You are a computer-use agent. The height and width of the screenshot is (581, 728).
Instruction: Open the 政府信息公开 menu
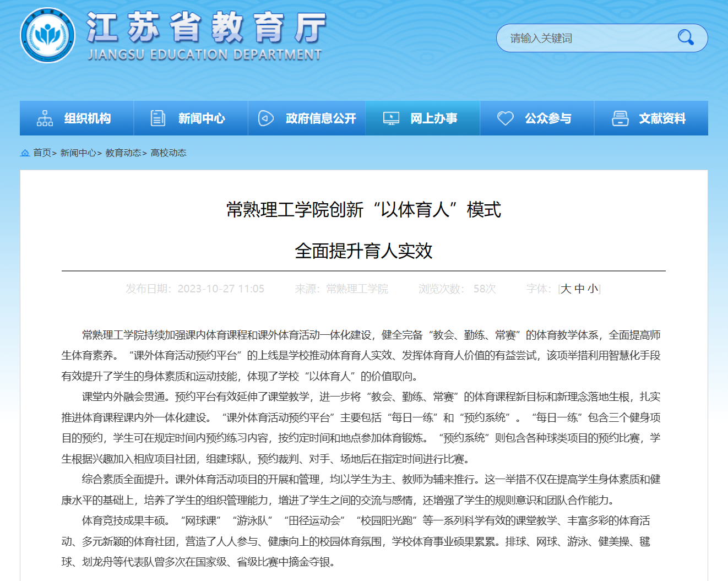306,118
